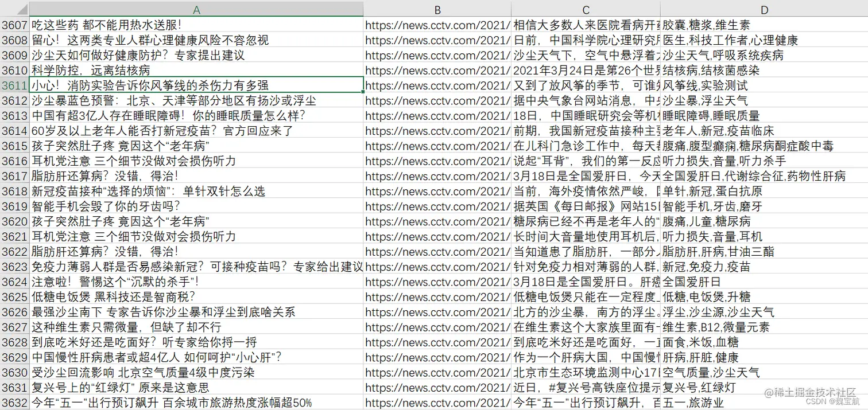Click the news.cctv.com URL in row 3607
868x410 pixels.
(x=437, y=25)
